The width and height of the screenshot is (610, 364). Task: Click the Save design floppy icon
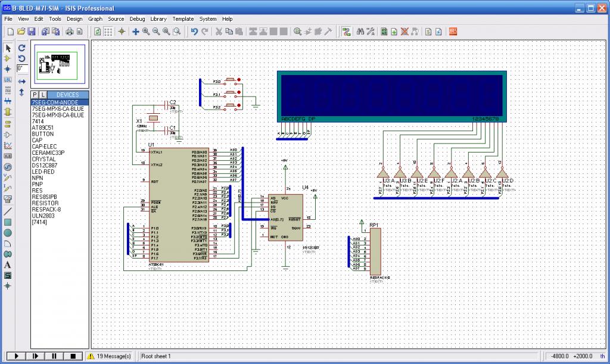pos(32,32)
